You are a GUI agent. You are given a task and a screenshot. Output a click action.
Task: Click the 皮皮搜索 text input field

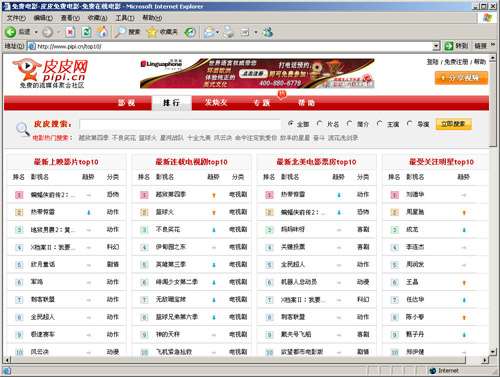point(180,124)
